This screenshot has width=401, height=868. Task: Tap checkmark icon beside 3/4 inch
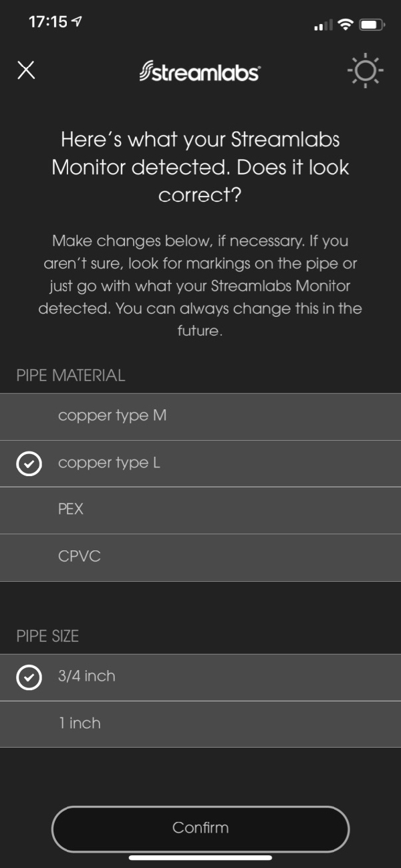pos(29,677)
